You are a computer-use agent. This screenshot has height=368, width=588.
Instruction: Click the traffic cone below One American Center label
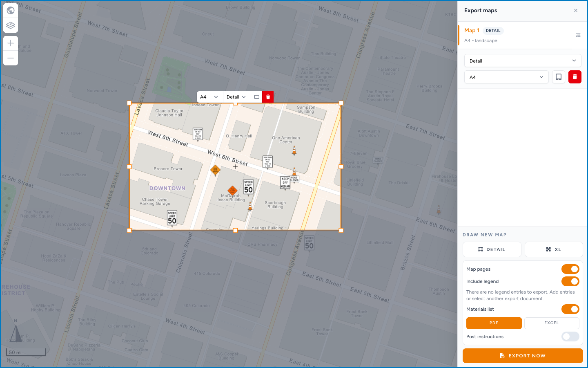click(294, 151)
